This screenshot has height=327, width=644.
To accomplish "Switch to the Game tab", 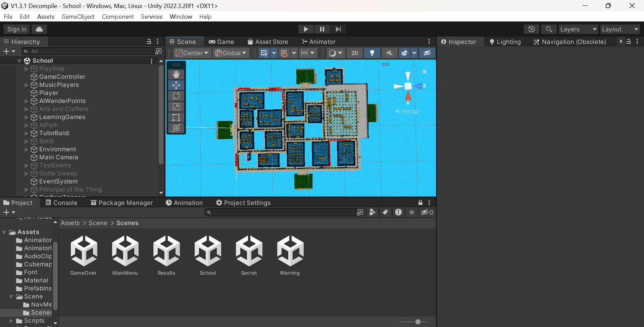I will [221, 42].
